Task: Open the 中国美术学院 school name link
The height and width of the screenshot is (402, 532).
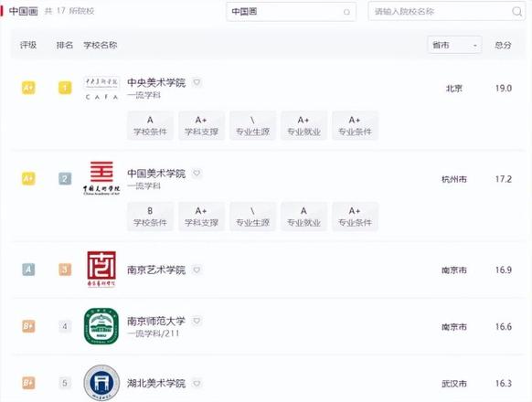Action: point(156,174)
